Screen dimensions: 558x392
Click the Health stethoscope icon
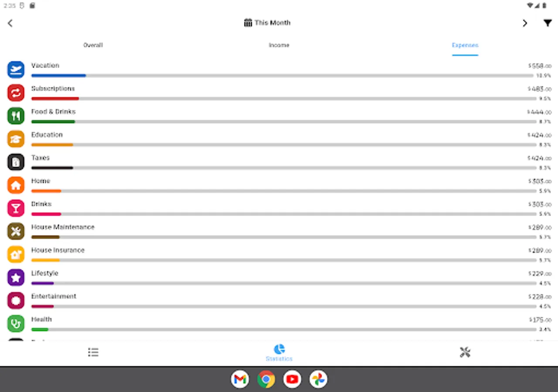click(x=16, y=324)
